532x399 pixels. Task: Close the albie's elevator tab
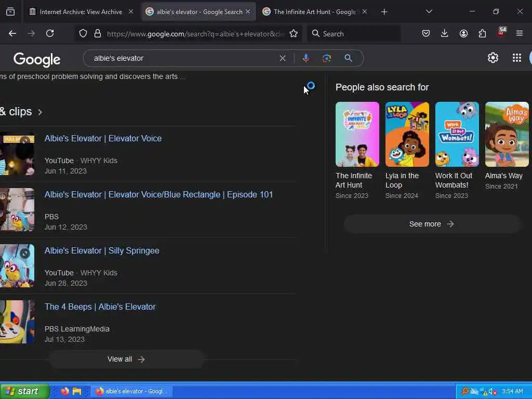coord(248,12)
